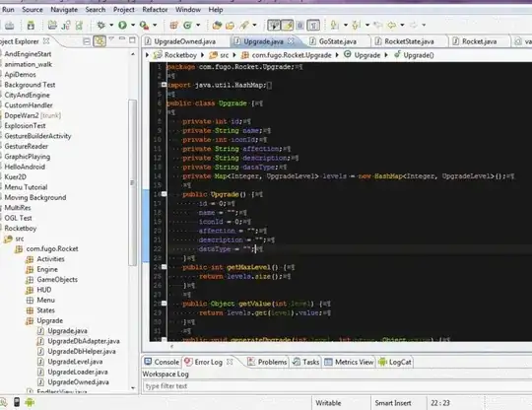Open the Debug button dropdown arrow
This screenshot has height=410, width=532.
click(x=111, y=25)
